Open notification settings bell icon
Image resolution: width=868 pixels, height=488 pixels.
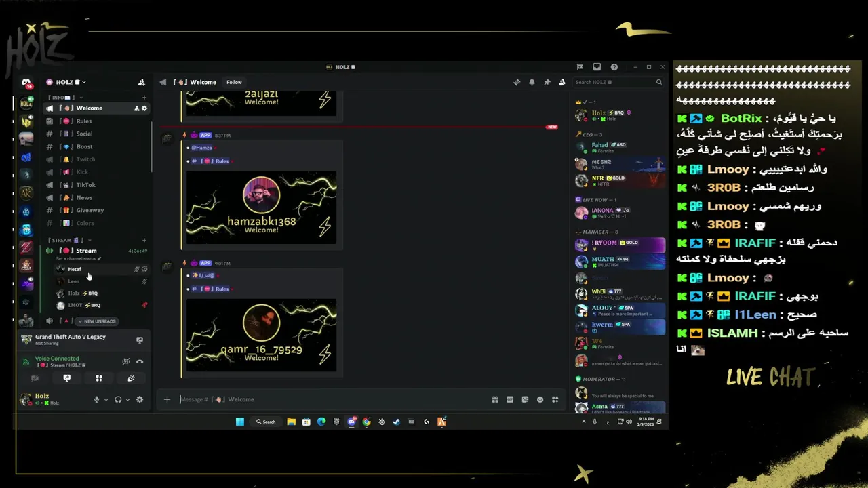tap(532, 82)
